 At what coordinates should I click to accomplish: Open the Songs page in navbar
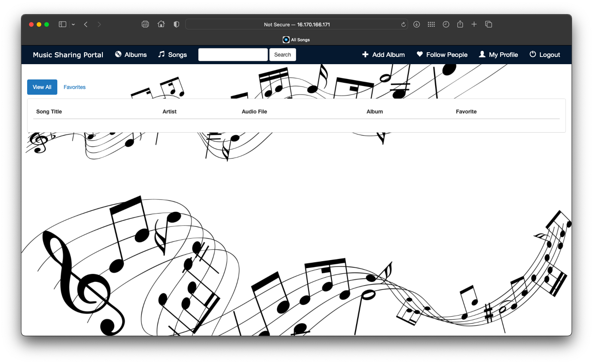(x=172, y=55)
